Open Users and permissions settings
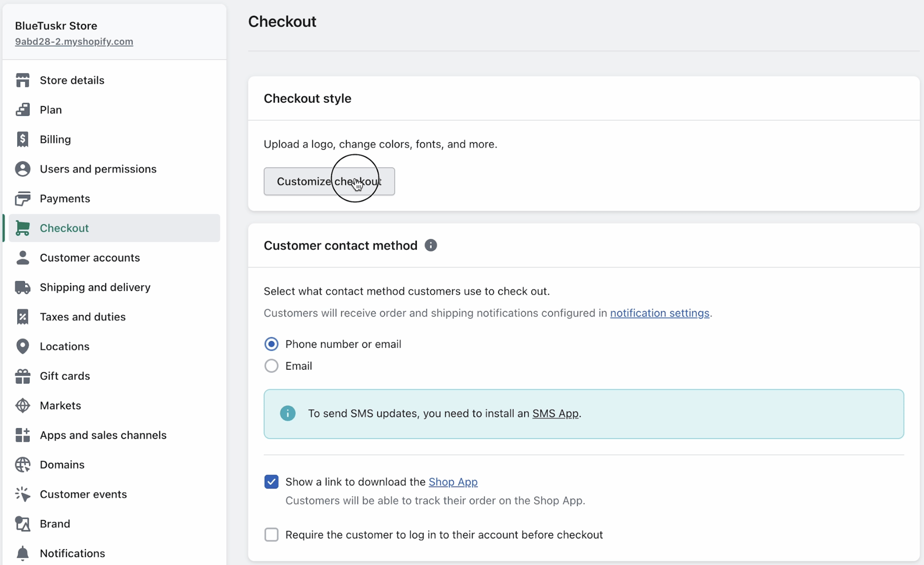Screen dimensions: 924x565 coord(98,169)
